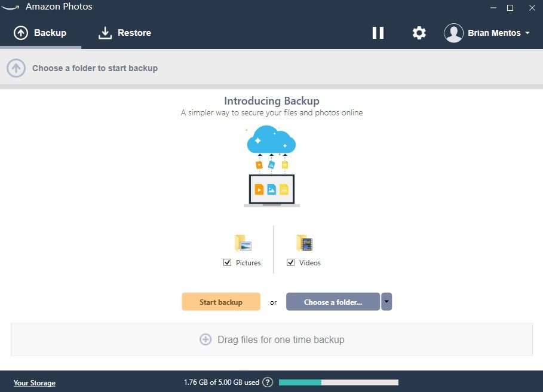Viewport: 543px width, 392px height.
Task: Minimize the Amazon Photos window
Action: point(493,8)
